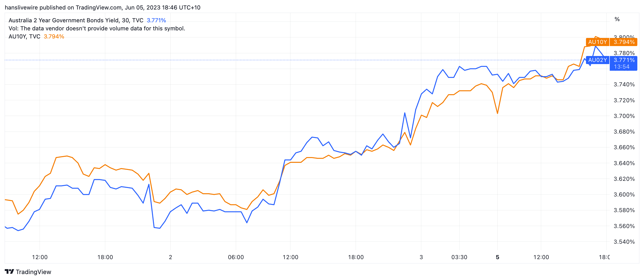Click the 06:00 time axis label
This screenshot has width=644, height=280.
click(236, 257)
